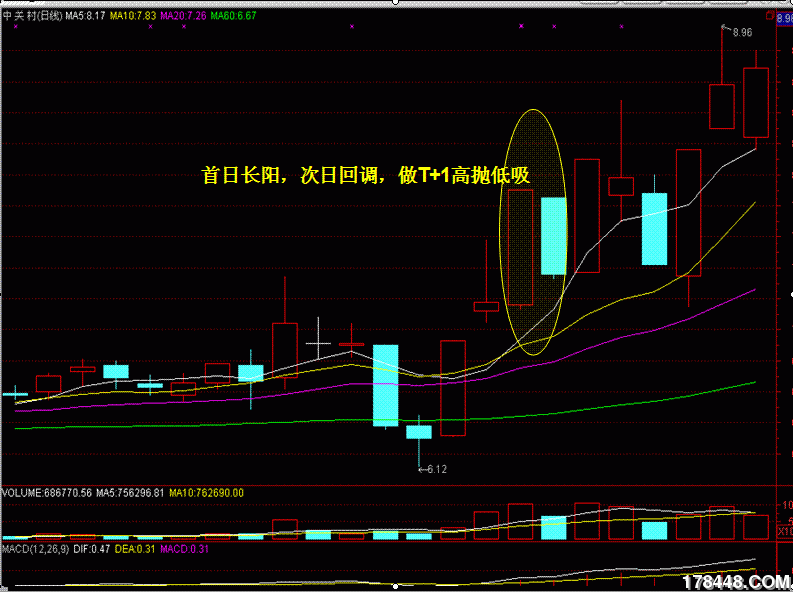The width and height of the screenshot is (793, 592).
Task: Click the 178448.COM watermark link
Action: pos(734,582)
